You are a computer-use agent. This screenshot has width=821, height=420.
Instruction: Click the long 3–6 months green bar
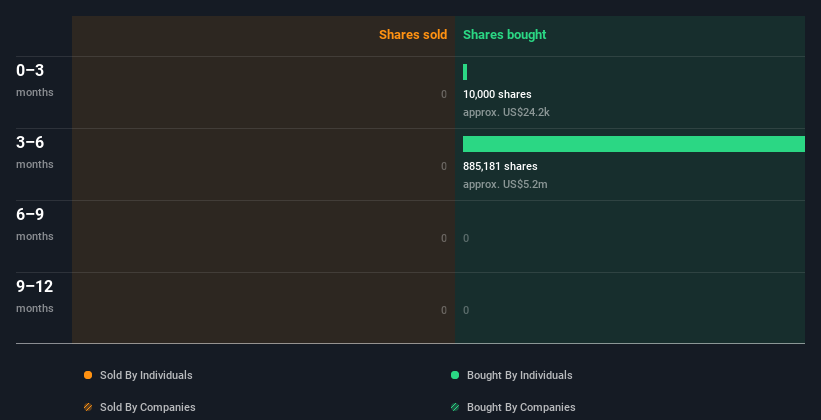(633, 144)
